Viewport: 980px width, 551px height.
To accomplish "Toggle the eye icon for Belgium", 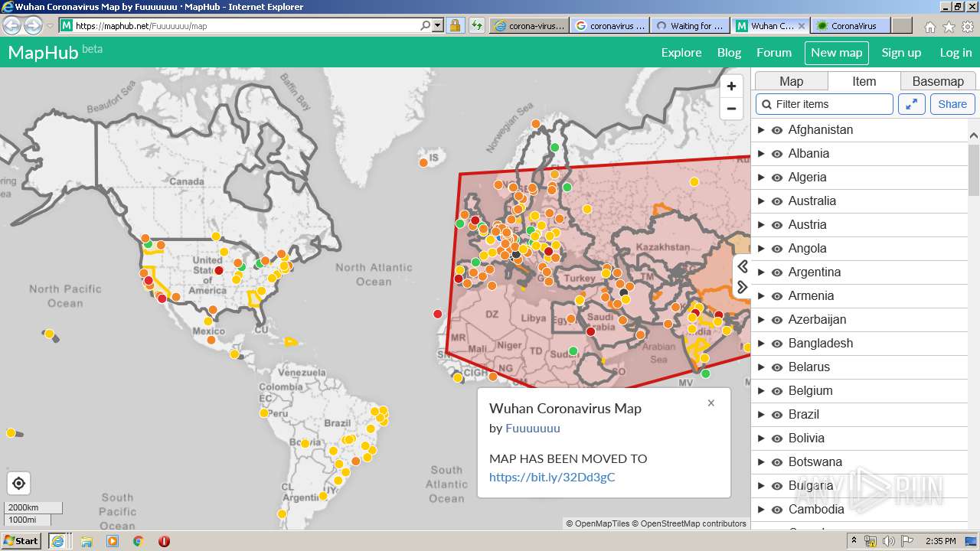I will point(777,391).
